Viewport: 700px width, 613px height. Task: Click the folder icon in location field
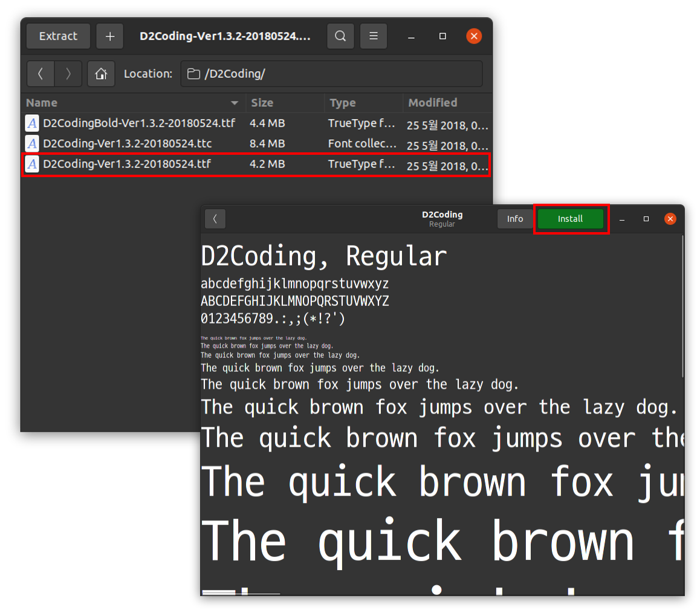coord(193,74)
